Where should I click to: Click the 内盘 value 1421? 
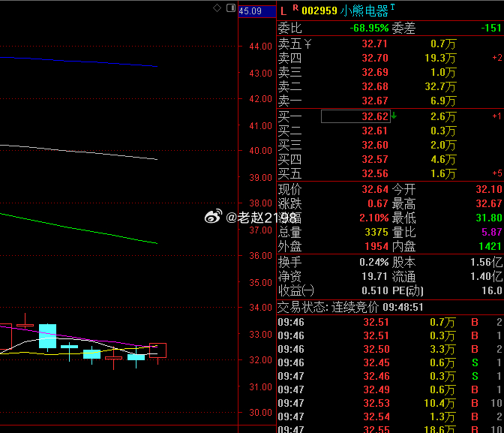490,246
